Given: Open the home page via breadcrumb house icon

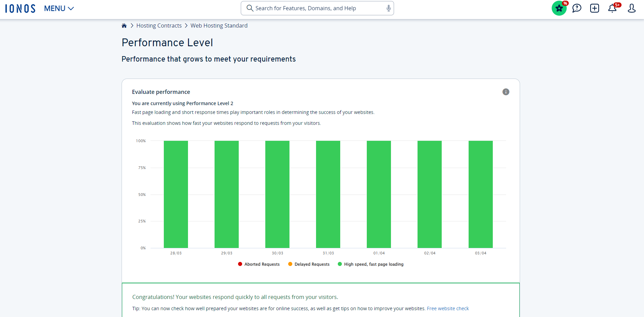Looking at the screenshot, I should click(124, 25).
